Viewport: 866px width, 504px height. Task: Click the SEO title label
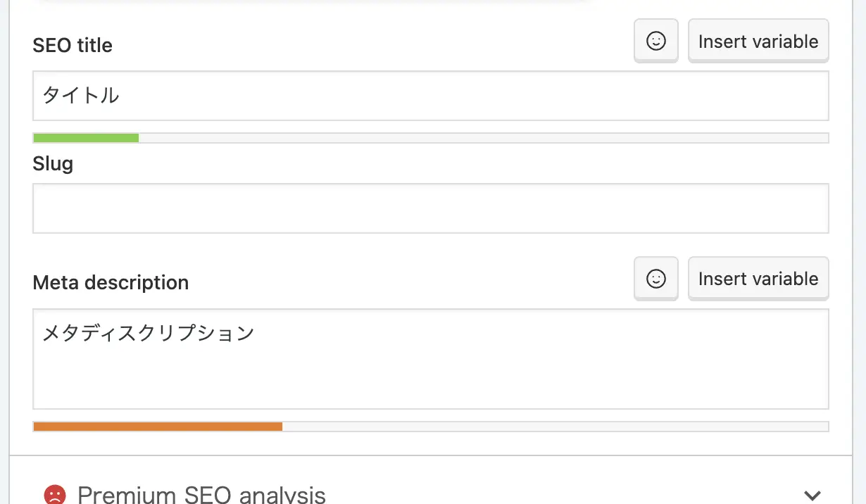(x=73, y=45)
